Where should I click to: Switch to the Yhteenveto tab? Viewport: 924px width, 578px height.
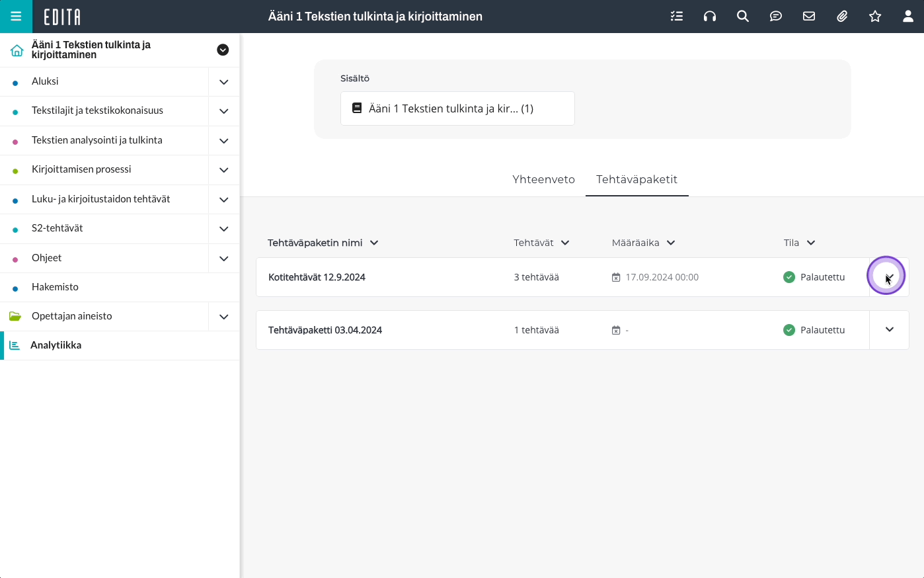click(x=543, y=179)
